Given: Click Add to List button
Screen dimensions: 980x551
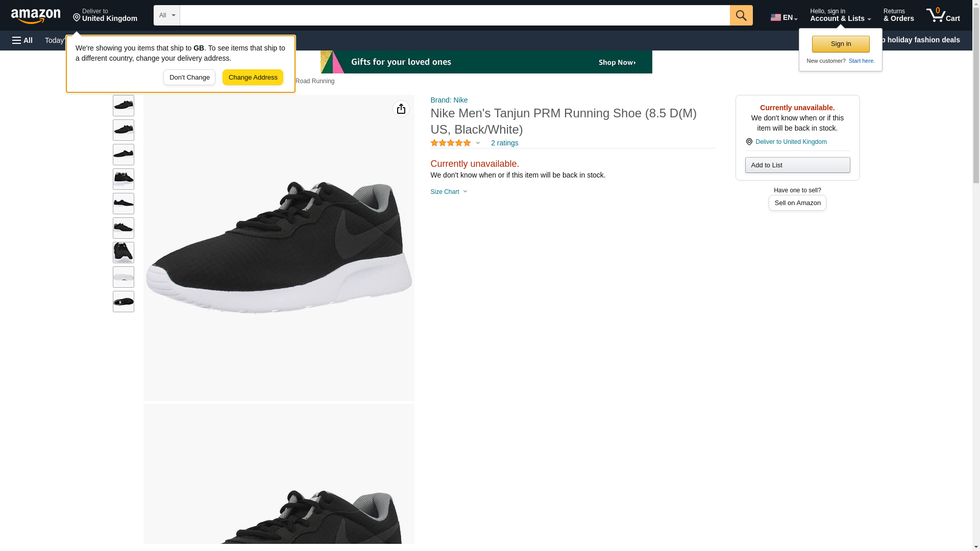Looking at the screenshot, I should pos(797,165).
